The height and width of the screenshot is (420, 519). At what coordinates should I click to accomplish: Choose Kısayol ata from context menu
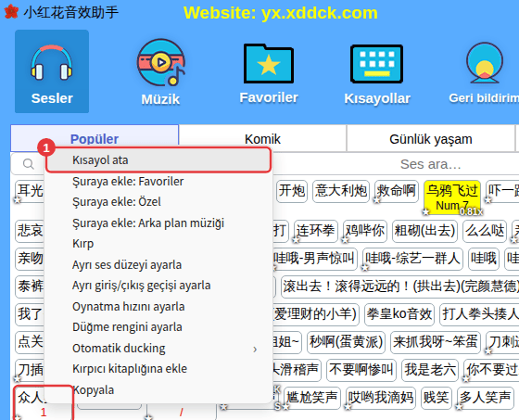[158, 160]
